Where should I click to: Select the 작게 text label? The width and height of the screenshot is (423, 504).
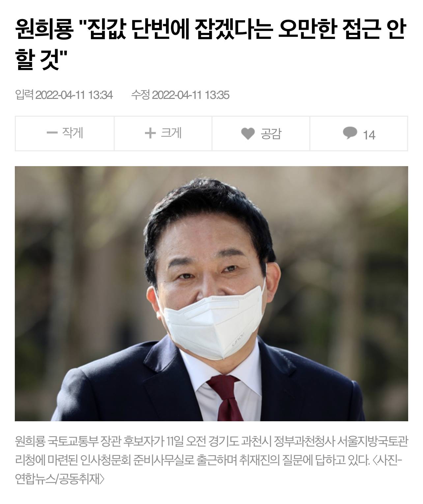point(73,133)
